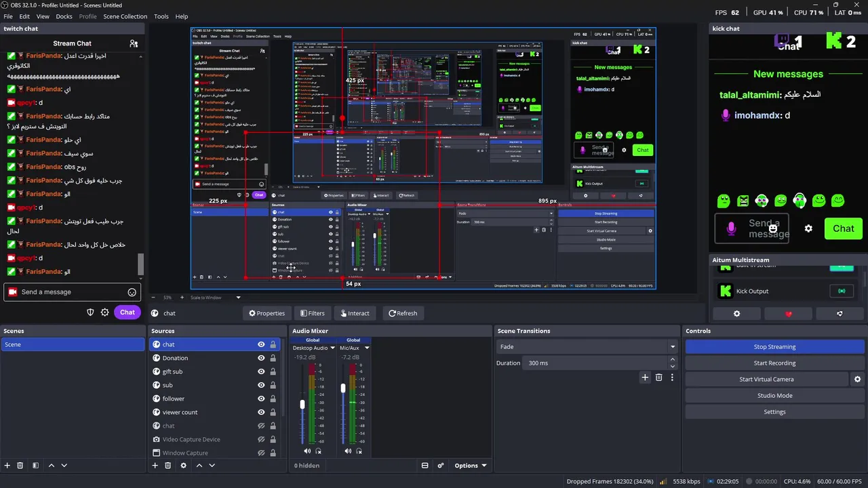Show the Video Capture Device source
The width and height of the screenshot is (868, 488).
pos(261,439)
